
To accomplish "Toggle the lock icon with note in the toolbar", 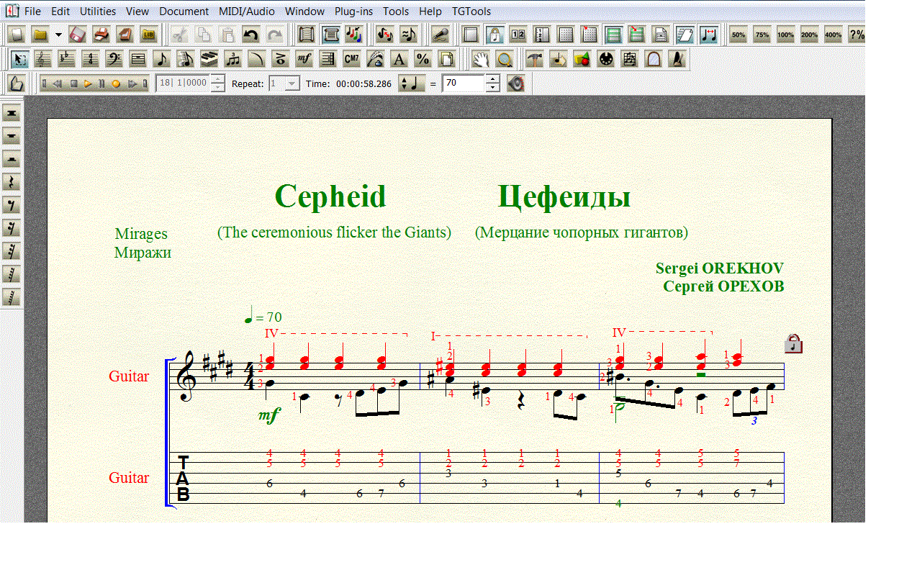I will click(x=494, y=35).
